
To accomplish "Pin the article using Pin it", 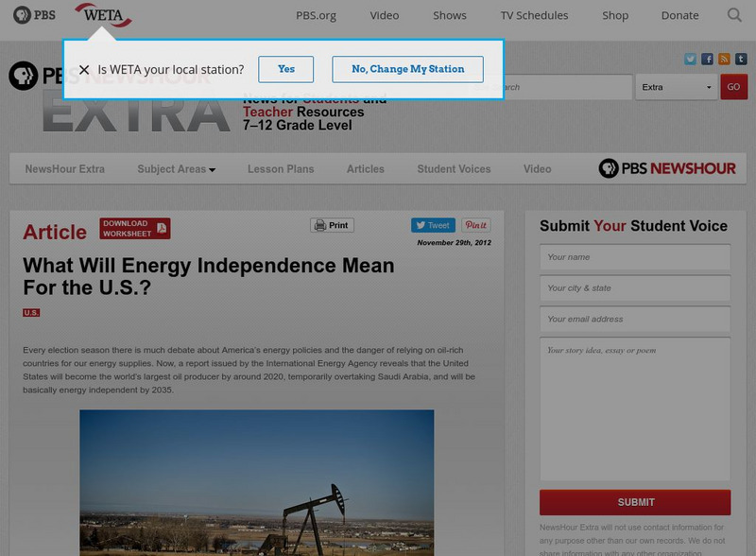I will point(475,225).
